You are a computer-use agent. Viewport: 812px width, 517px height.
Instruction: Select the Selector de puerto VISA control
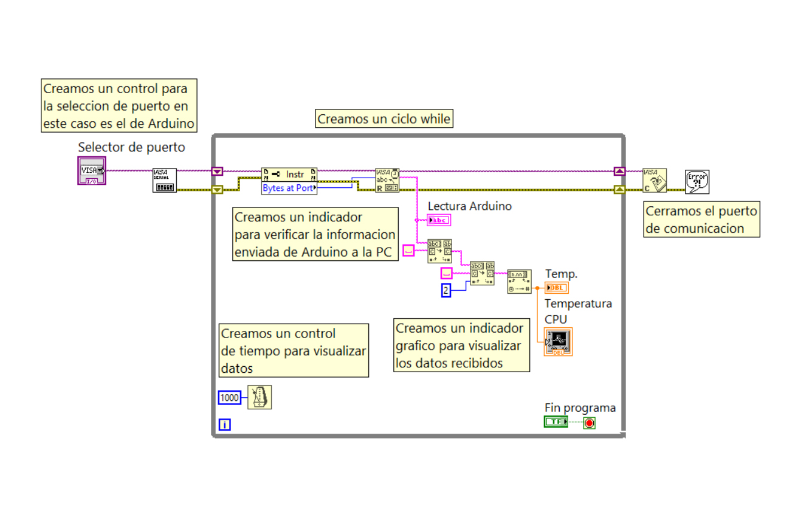pyautogui.click(x=91, y=170)
